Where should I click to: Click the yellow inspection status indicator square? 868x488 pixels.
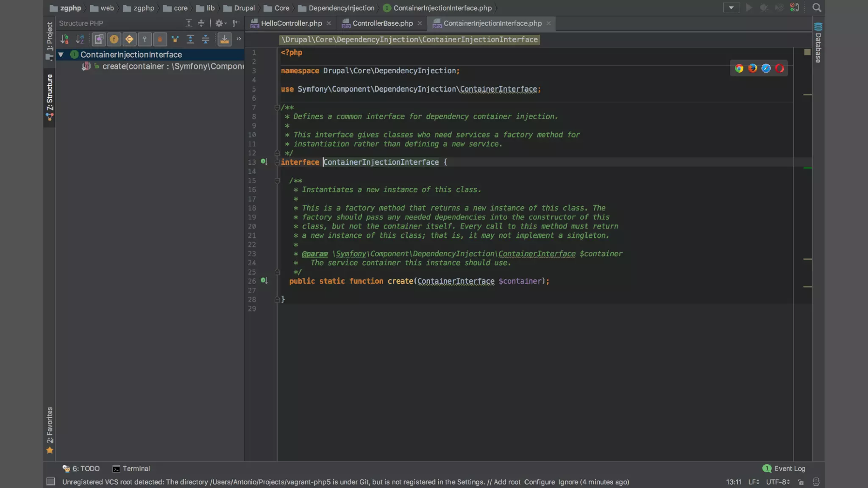coord(807,52)
